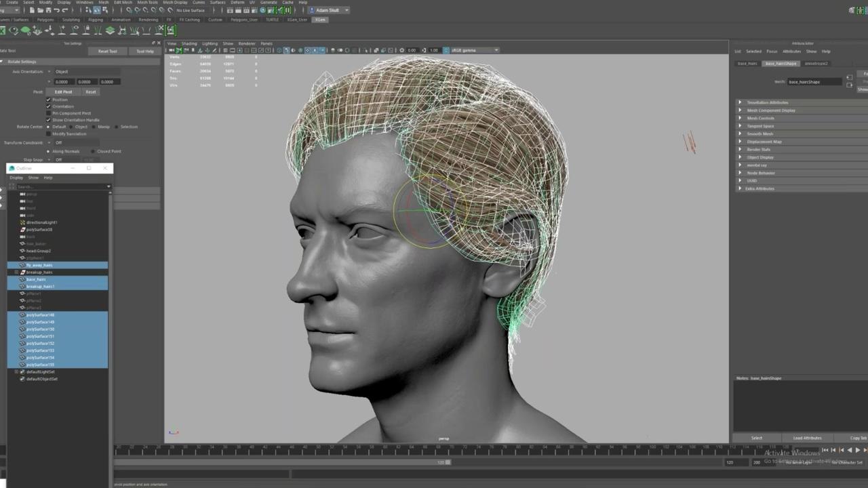
Task: Click the stacked layers icon on XGen shelf
Action: [x=110, y=30]
